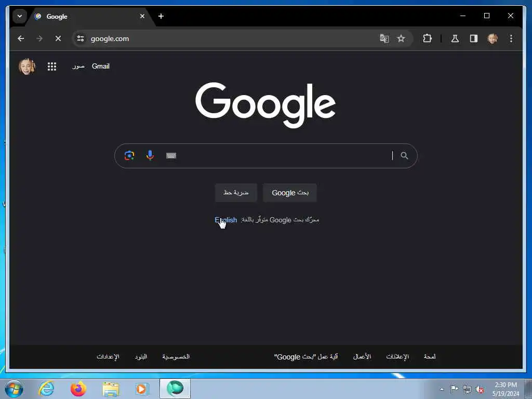Open the لمحة about footer link
This screenshot has height=399, width=532.
[430, 356]
